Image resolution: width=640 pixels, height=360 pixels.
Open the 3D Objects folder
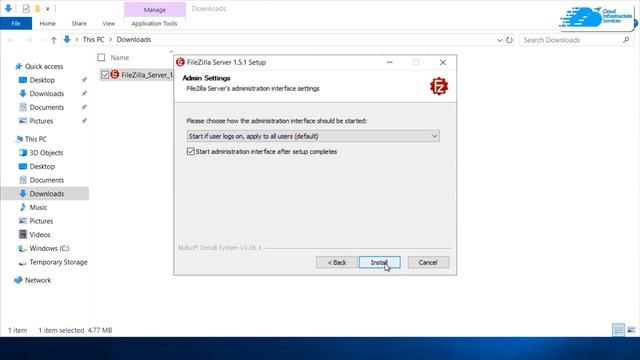click(46, 153)
